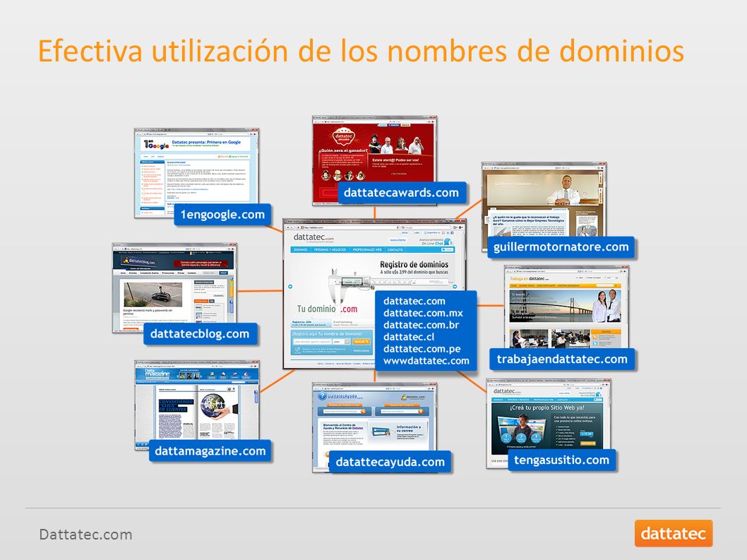Click the slide title about nombres de dominios

361,51
